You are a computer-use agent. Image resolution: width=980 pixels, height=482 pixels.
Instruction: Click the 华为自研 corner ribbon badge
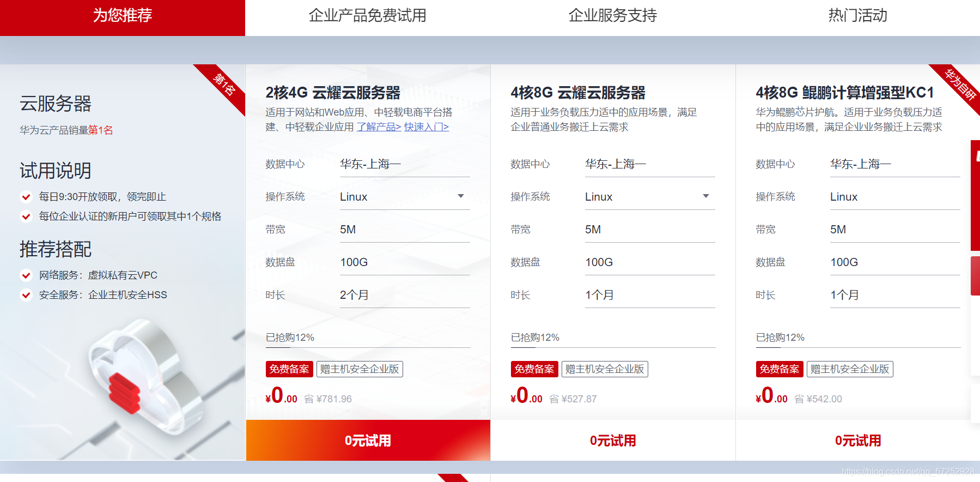(x=960, y=85)
